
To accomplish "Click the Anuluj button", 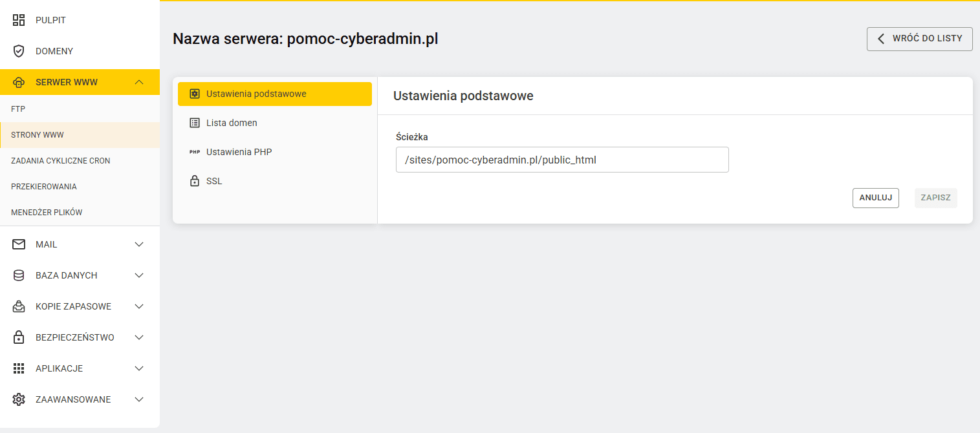I will pyautogui.click(x=876, y=198).
